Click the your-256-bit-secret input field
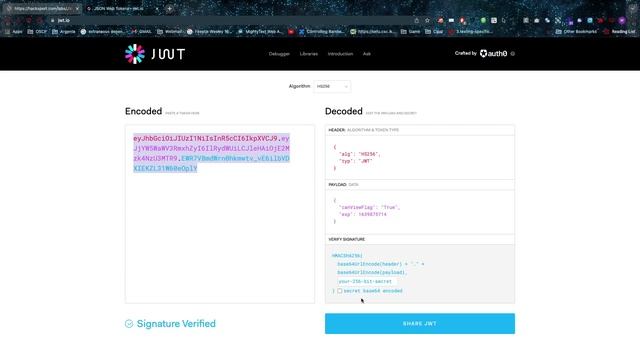Viewport: 640px width, 360px height. pos(367,282)
